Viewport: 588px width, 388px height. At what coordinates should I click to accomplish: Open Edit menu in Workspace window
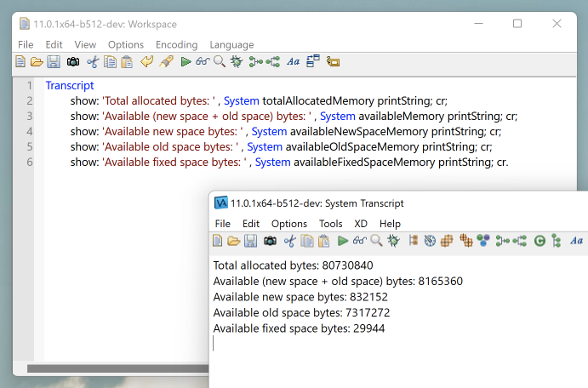tap(54, 44)
